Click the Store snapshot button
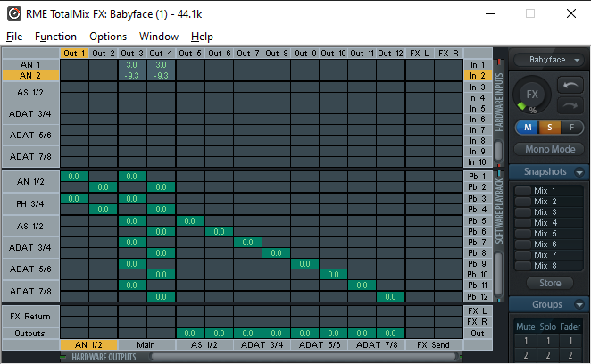This screenshot has height=364, width=591. click(550, 283)
